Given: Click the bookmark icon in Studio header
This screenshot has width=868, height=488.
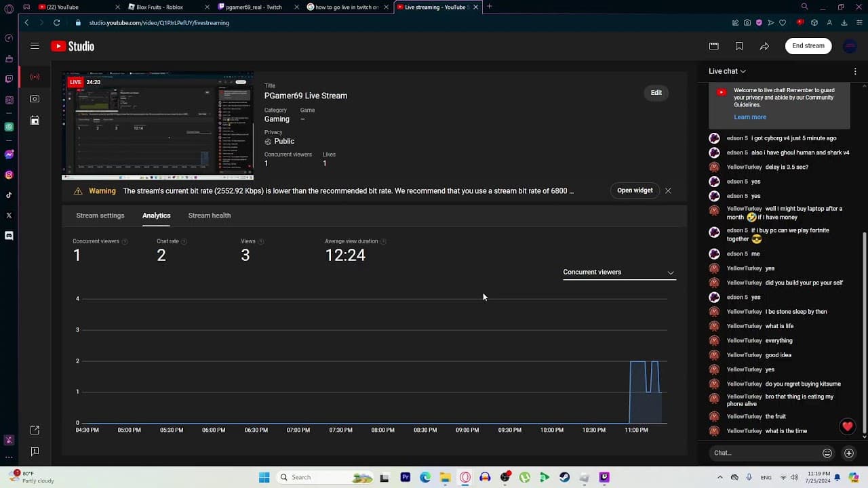Looking at the screenshot, I should click(739, 46).
